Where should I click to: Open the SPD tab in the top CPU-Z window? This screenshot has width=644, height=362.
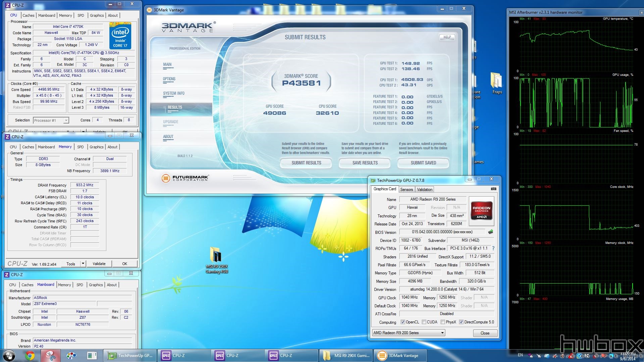81,15
